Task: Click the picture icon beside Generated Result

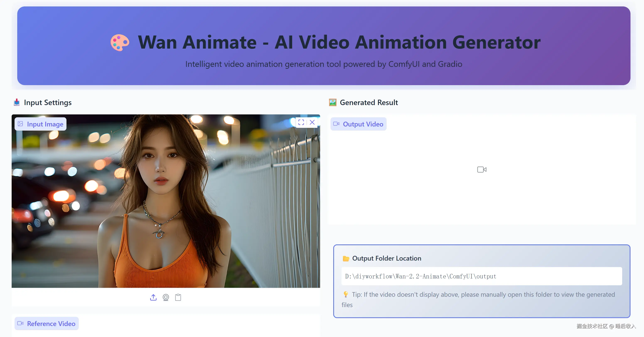Action: coord(333,102)
